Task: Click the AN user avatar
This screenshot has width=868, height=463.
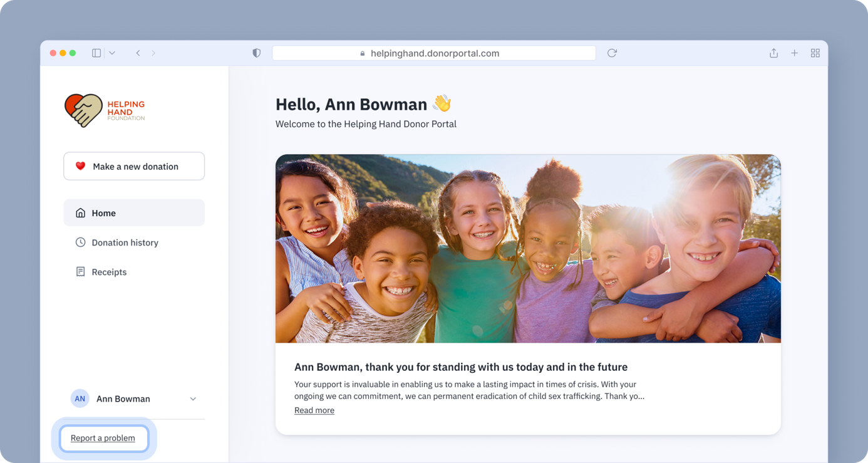Action: coord(80,398)
